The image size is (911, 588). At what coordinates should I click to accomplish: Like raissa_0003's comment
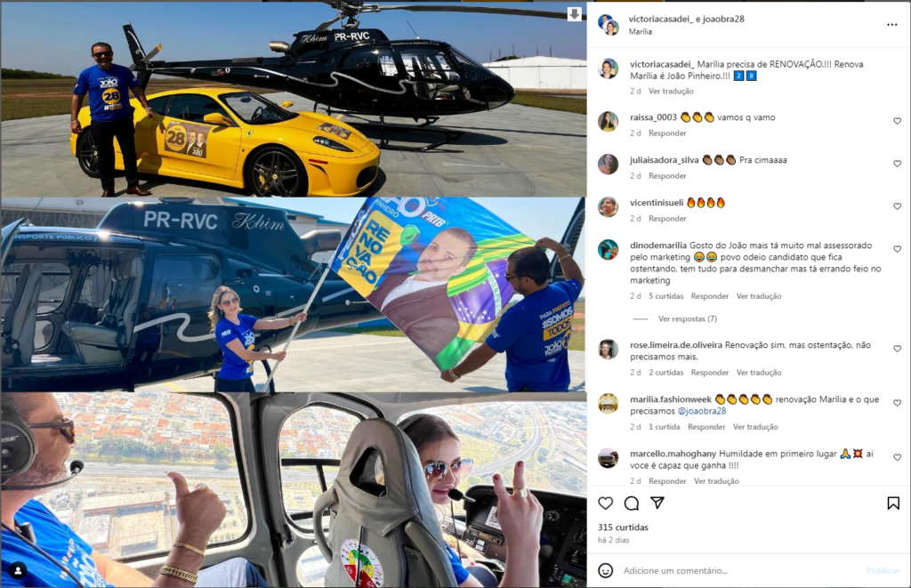[x=897, y=121]
